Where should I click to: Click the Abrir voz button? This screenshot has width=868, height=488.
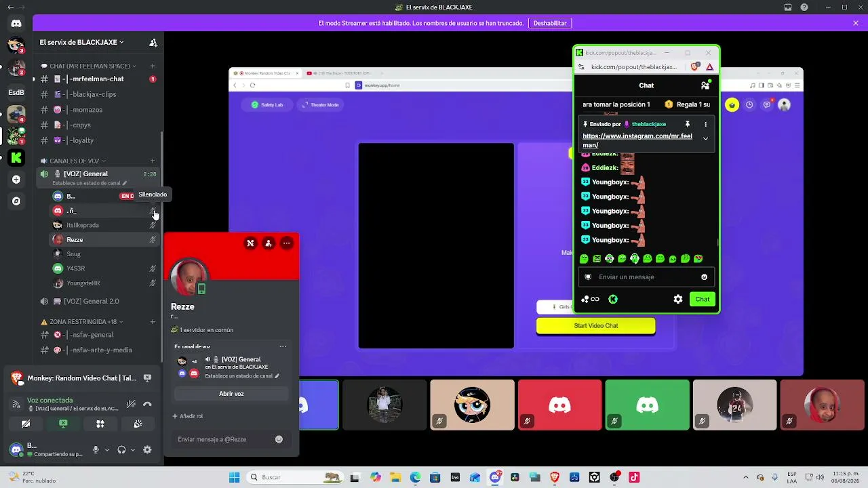click(x=231, y=394)
